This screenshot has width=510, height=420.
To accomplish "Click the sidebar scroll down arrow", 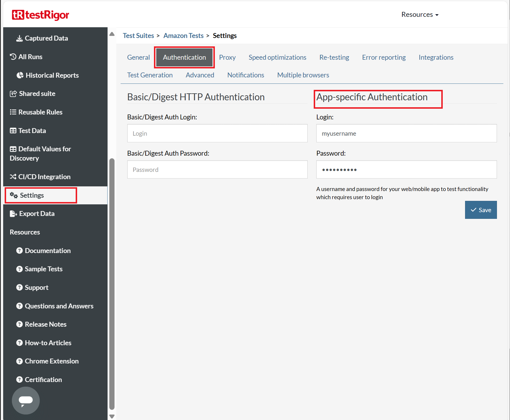I will click(x=112, y=416).
